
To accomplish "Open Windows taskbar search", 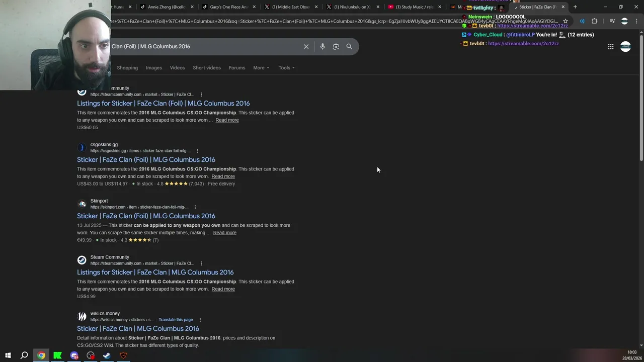I will click(x=24, y=355).
